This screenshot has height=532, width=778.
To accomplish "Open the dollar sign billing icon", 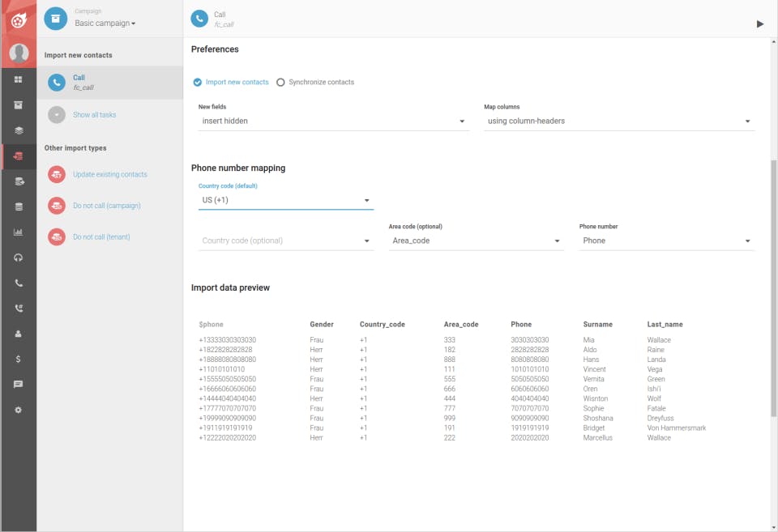I will (x=18, y=359).
